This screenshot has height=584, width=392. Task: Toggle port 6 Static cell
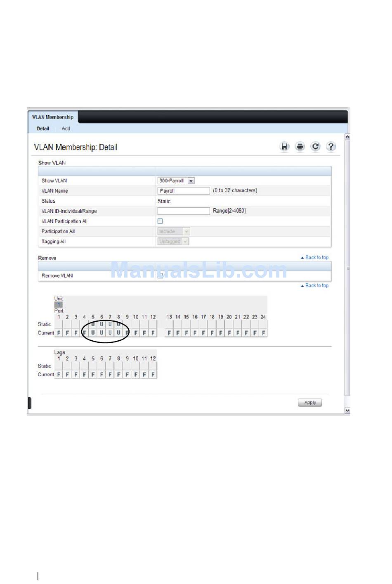coord(102,324)
